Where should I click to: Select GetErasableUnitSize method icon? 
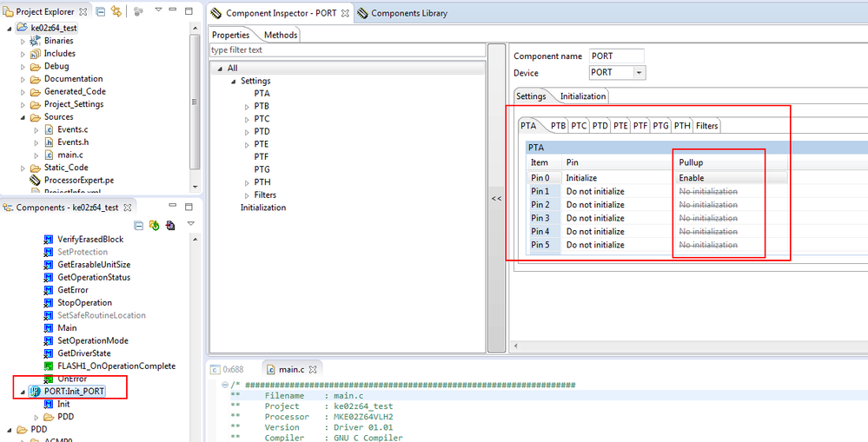(x=49, y=265)
